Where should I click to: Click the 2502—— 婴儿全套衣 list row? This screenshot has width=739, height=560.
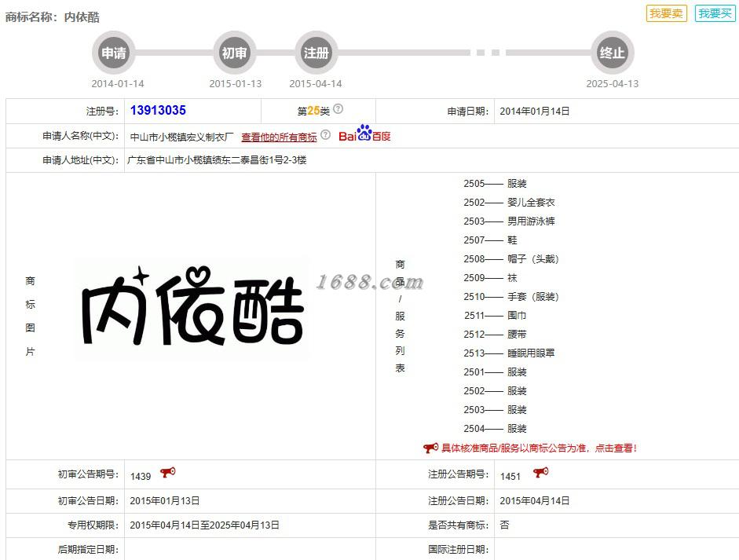pyautogui.click(x=509, y=202)
